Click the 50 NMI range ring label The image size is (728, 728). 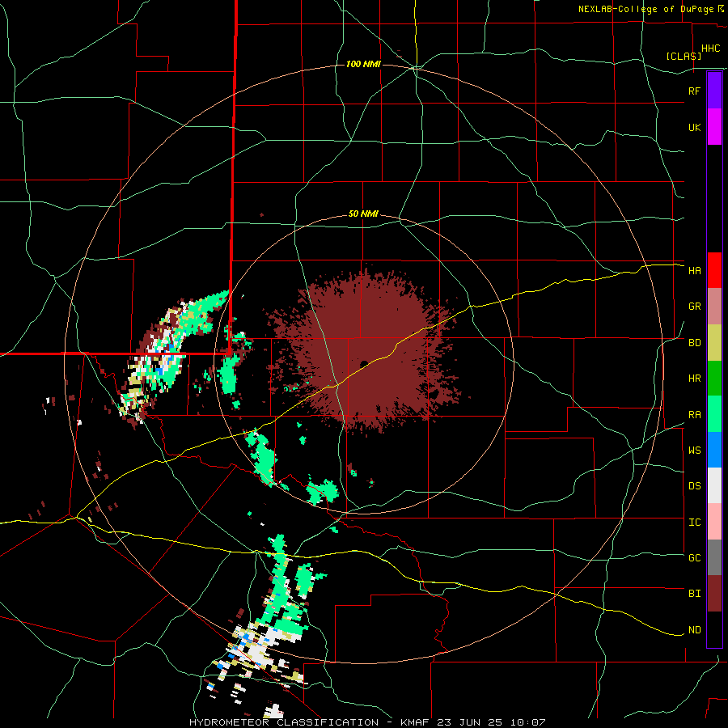(363, 214)
